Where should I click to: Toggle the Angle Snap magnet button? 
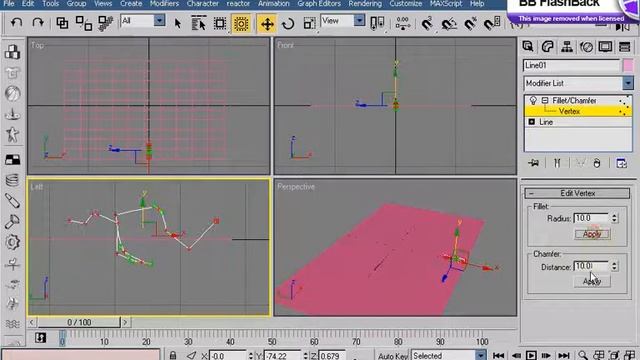coord(449,23)
